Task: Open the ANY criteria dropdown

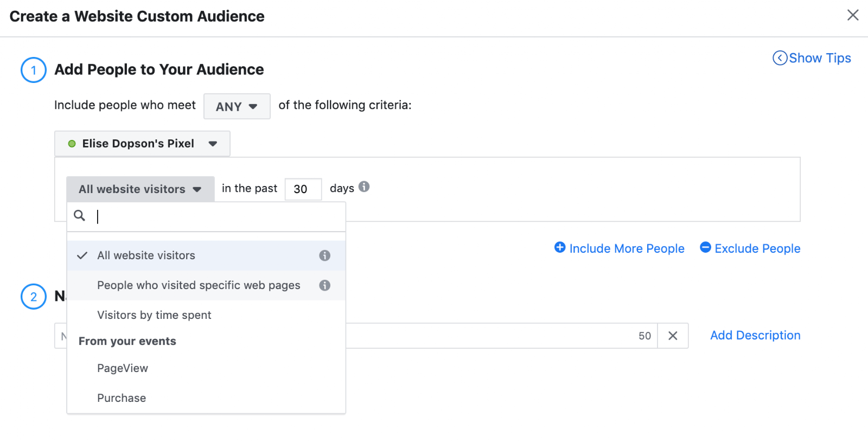Action: pos(237,106)
